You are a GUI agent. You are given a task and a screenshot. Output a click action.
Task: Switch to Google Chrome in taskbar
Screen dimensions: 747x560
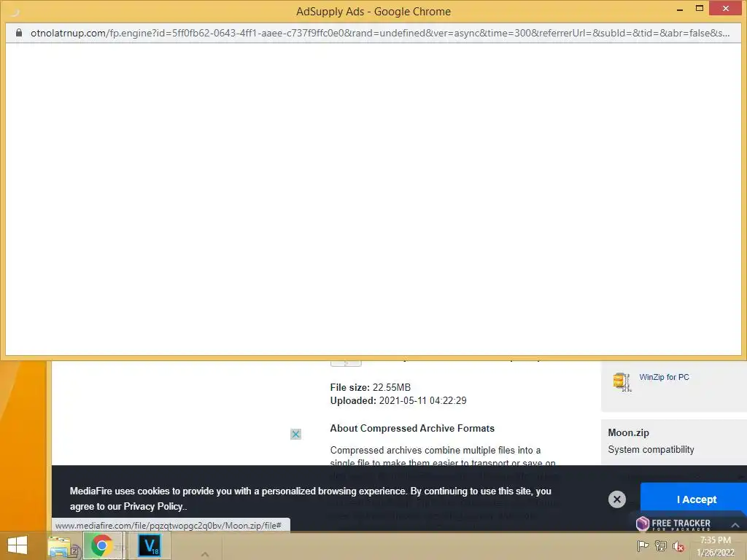(102, 545)
